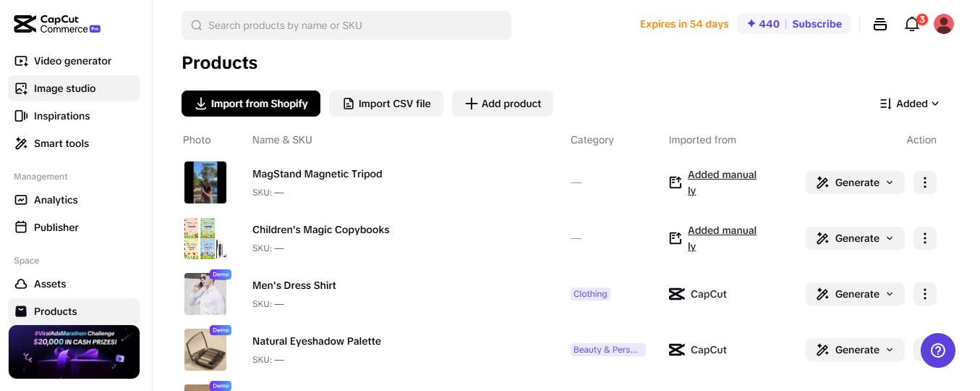Open Analytics under Management
Viewport: 980px width, 391px height.
coord(56,200)
